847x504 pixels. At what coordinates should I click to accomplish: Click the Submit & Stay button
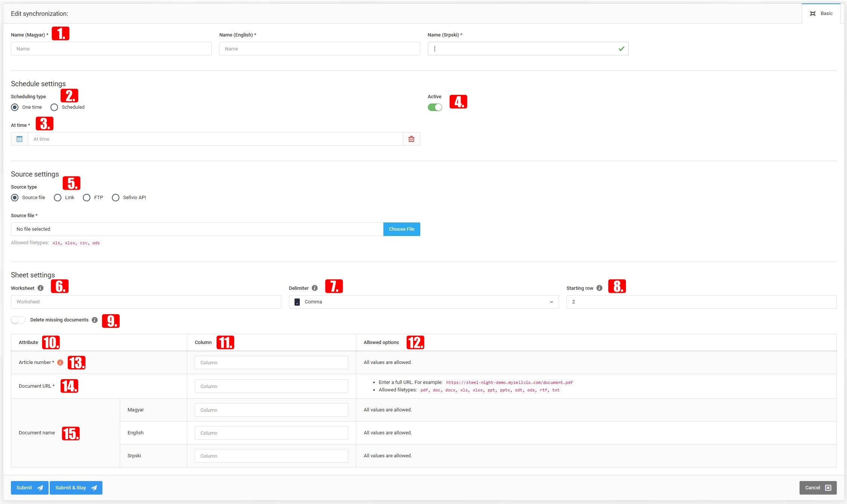click(x=76, y=488)
